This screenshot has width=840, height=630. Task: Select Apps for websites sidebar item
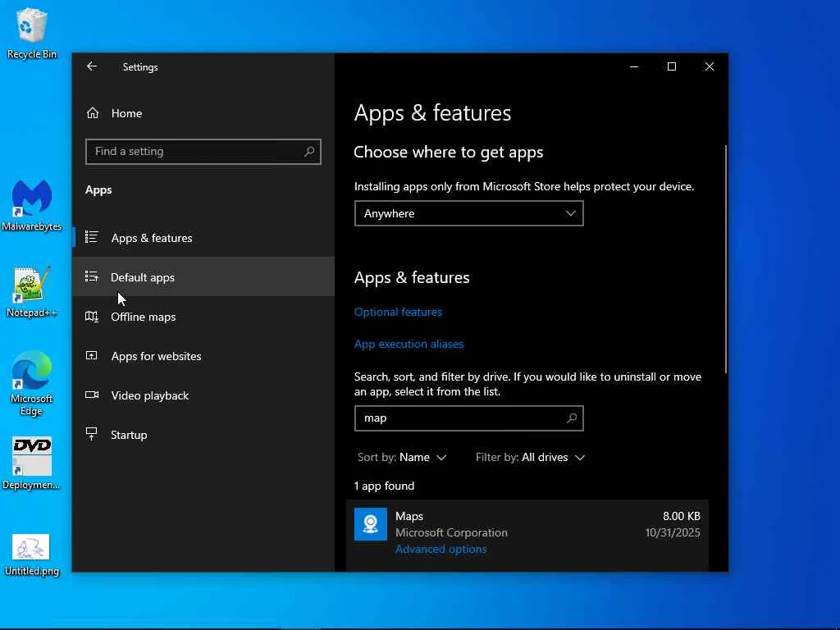click(203, 356)
